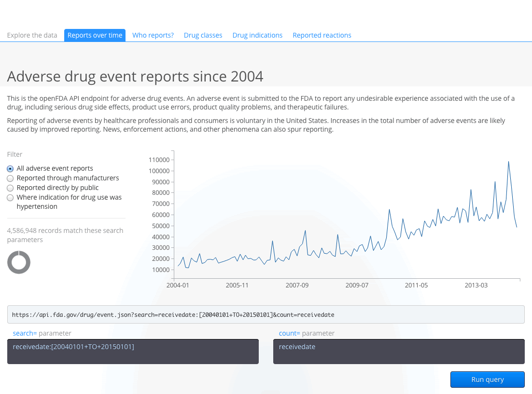View the Reported reactions tab
The image size is (532, 394).
pos(322,35)
